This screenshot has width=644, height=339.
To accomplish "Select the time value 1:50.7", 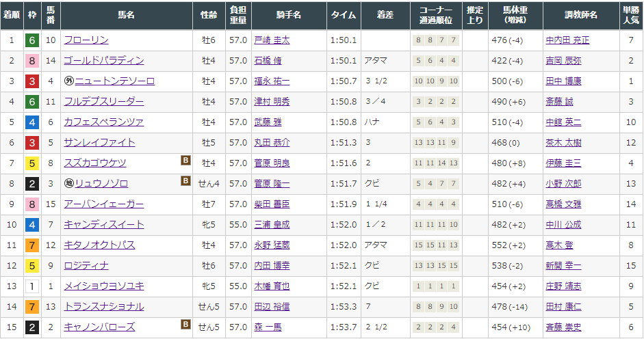I will coord(344,81).
